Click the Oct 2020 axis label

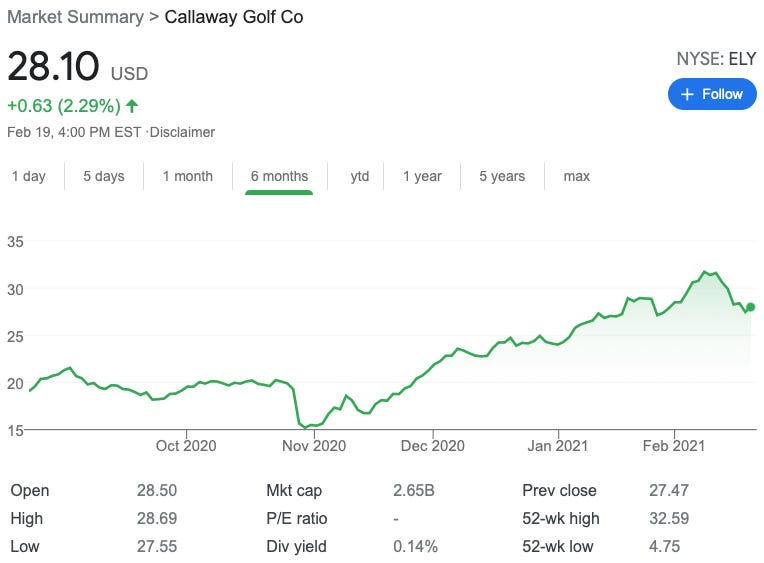tap(186, 446)
